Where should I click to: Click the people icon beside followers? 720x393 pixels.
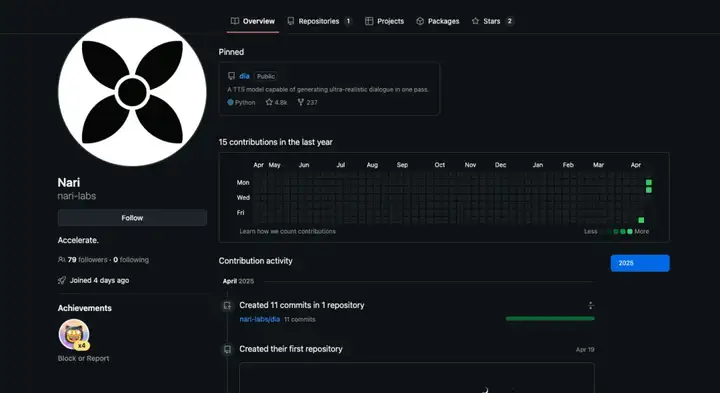click(x=62, y=260)
